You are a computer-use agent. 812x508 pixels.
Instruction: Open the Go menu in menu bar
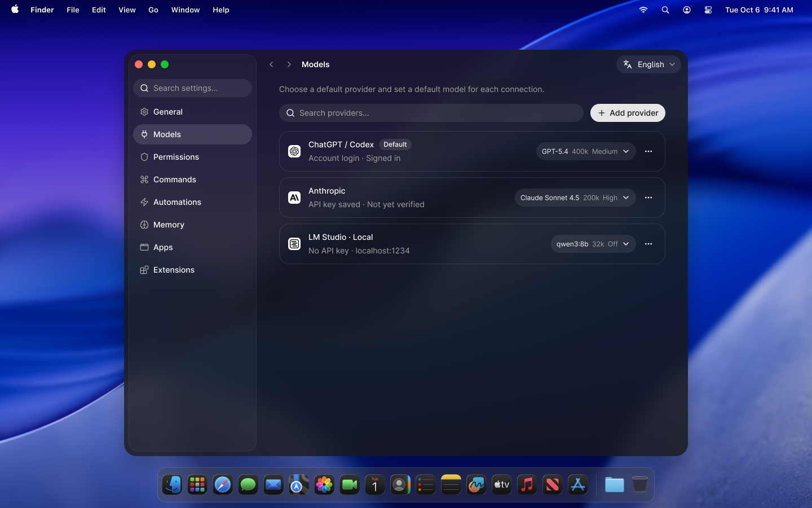click(x=153, y=10)
